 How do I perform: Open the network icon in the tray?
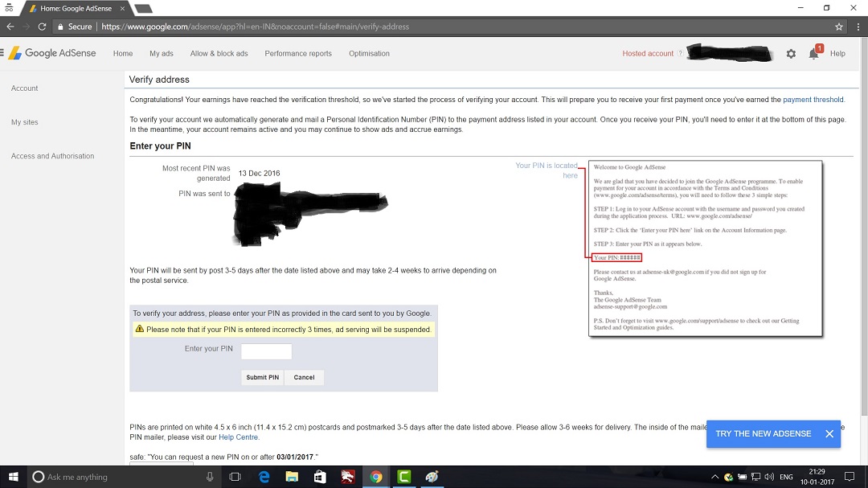click(x=755, y=477)
